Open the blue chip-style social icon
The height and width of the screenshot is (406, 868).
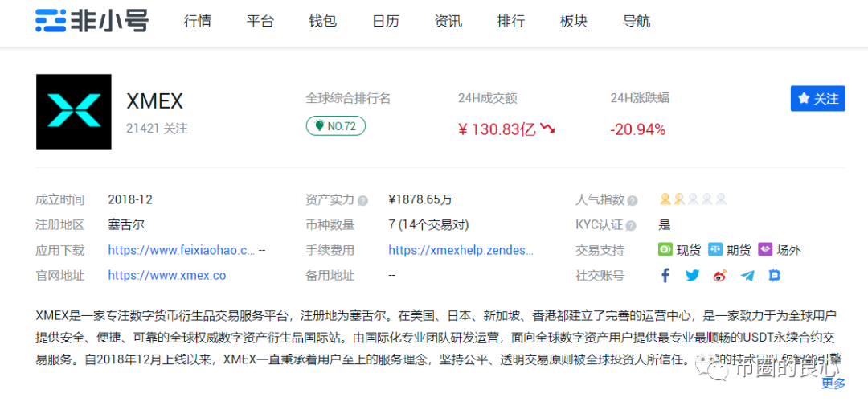tap(775, 275)
